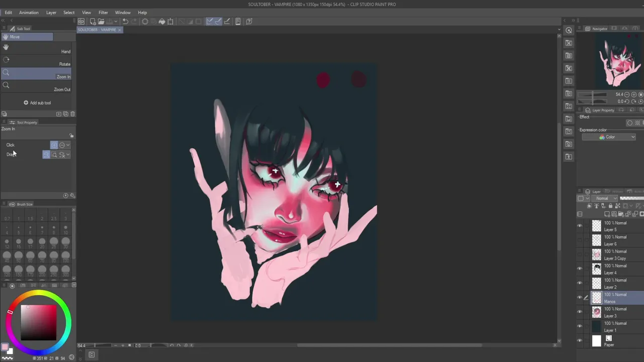
Task: Select the Zoom In sub tool
Action: (36, 74)
